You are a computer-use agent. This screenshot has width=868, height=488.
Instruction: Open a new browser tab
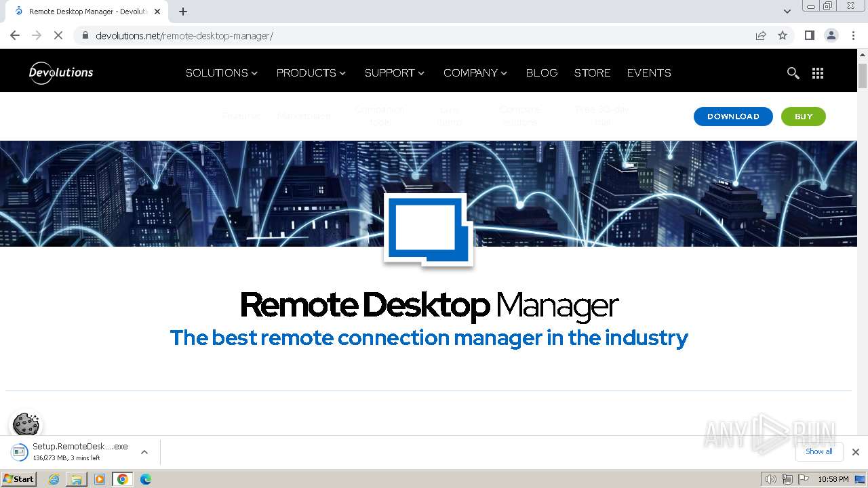(183, 12)
